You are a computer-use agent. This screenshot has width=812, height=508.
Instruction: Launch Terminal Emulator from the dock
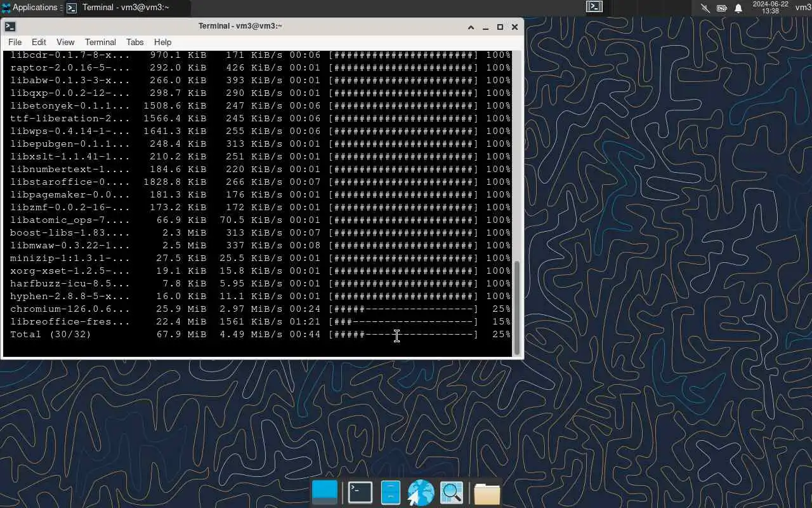360,493
